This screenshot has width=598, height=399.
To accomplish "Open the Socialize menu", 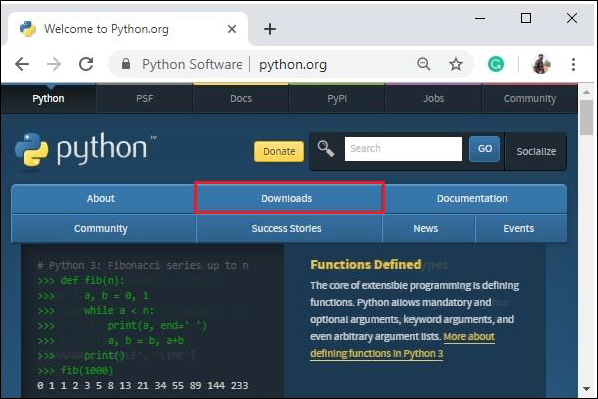I will tap(536, 151).
